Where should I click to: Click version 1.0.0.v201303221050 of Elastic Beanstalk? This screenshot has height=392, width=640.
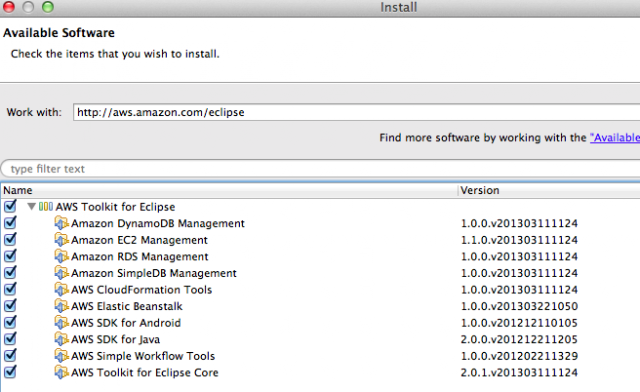tap(519, 306)
